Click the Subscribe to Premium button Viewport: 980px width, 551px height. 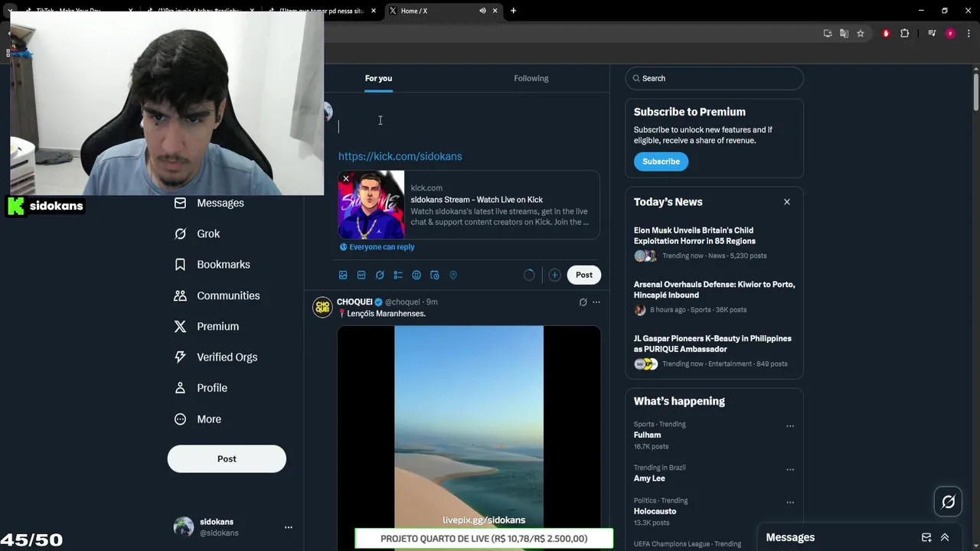pyautogui.click(x=661, y=161)
